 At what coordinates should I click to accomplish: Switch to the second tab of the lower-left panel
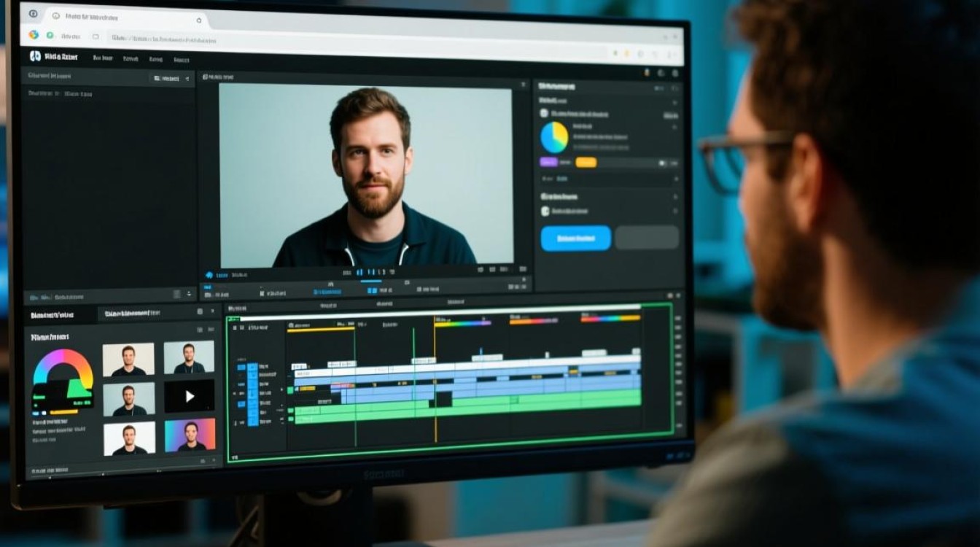tap(132, 314)
